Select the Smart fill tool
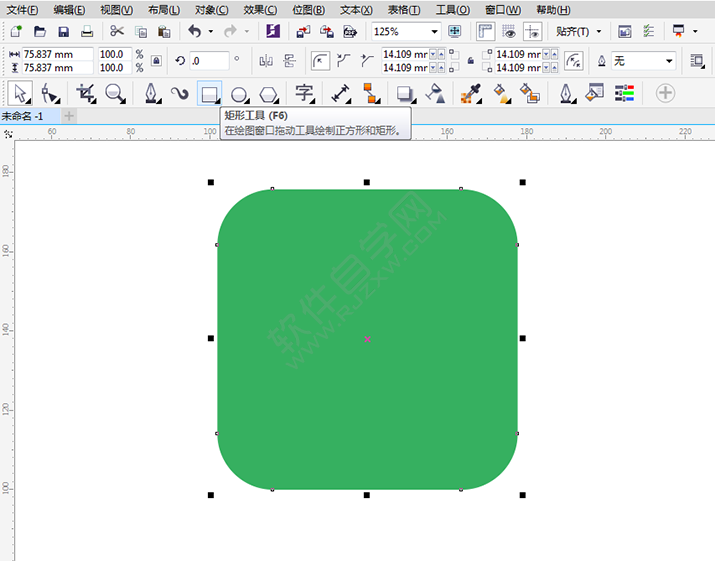 (x=530, y=94)
